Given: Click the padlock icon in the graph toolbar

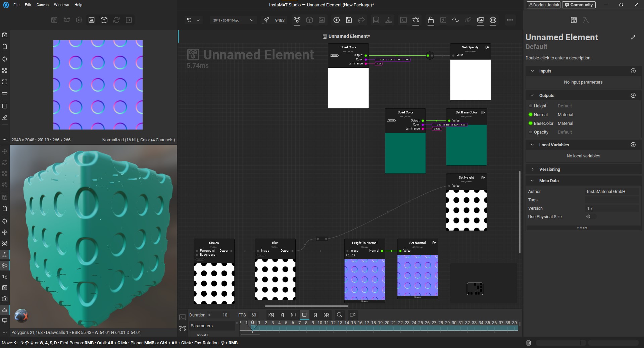Looking at the screenshot, I should pyautogui.click(x=431, y=20).
